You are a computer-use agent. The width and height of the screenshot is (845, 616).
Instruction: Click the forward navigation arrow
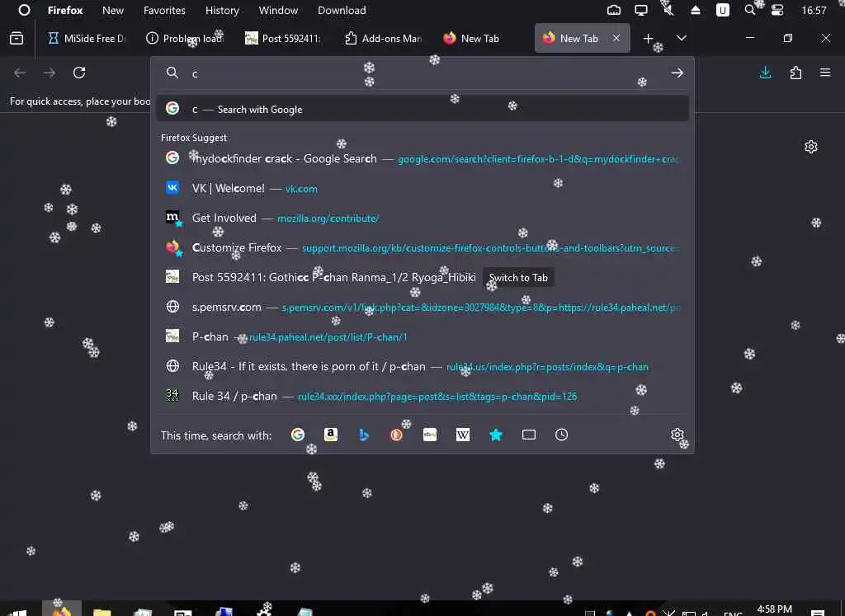tap(50, 73)
